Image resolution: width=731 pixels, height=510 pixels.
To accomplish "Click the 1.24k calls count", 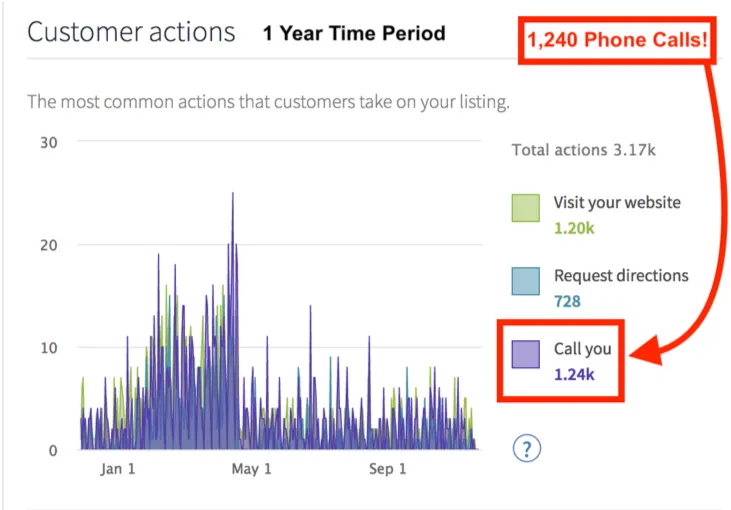I will pyautogui.click(x=574, y=375).
